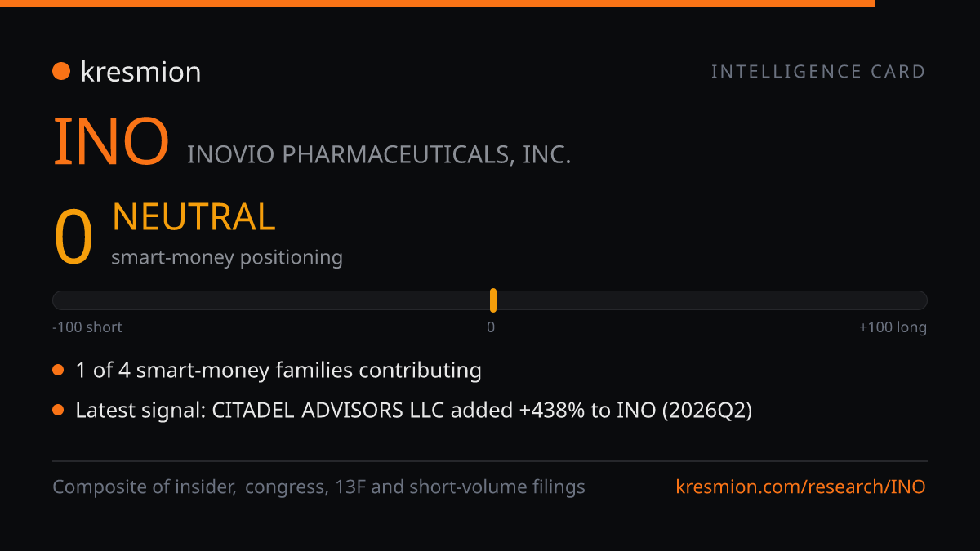Click the score value 0
The width and height of the screenshot is (980, 551).
pos(73,238)
